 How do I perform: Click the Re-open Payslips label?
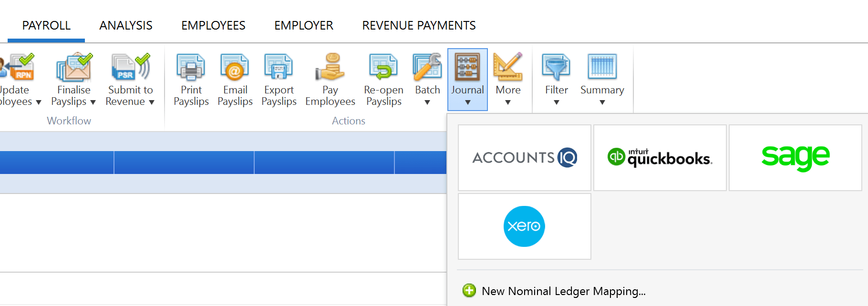tap(383, 96)
